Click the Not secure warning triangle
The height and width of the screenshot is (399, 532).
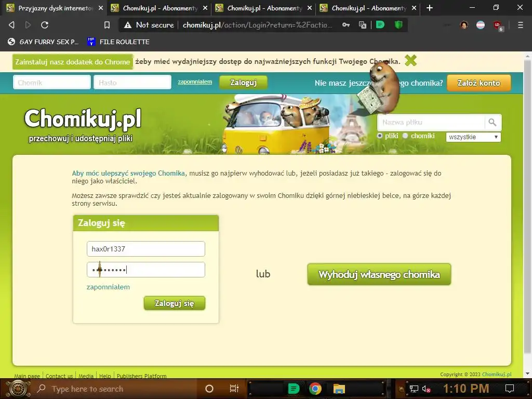click(128, 25)
